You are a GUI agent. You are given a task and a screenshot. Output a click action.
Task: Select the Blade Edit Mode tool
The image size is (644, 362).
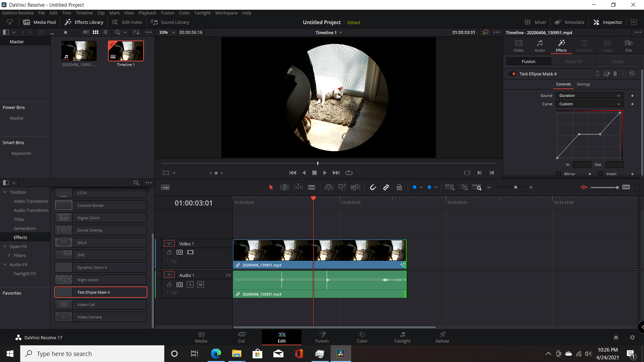point(312,187)
